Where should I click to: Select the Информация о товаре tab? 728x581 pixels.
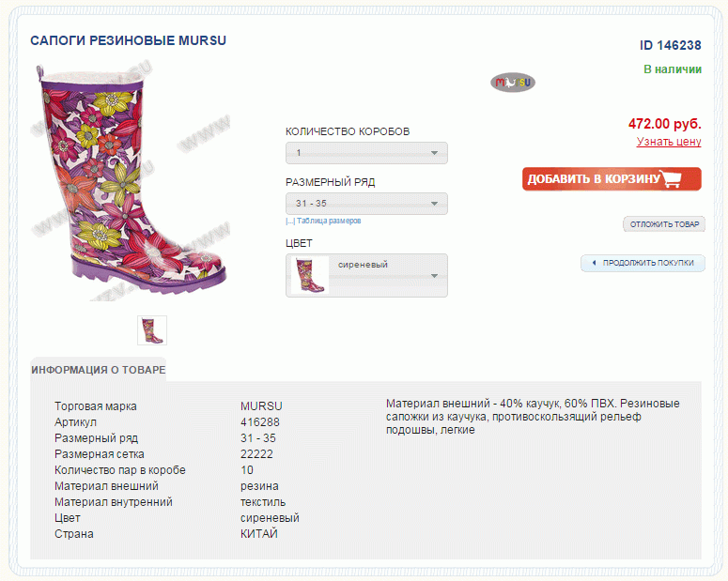point(98,370)
